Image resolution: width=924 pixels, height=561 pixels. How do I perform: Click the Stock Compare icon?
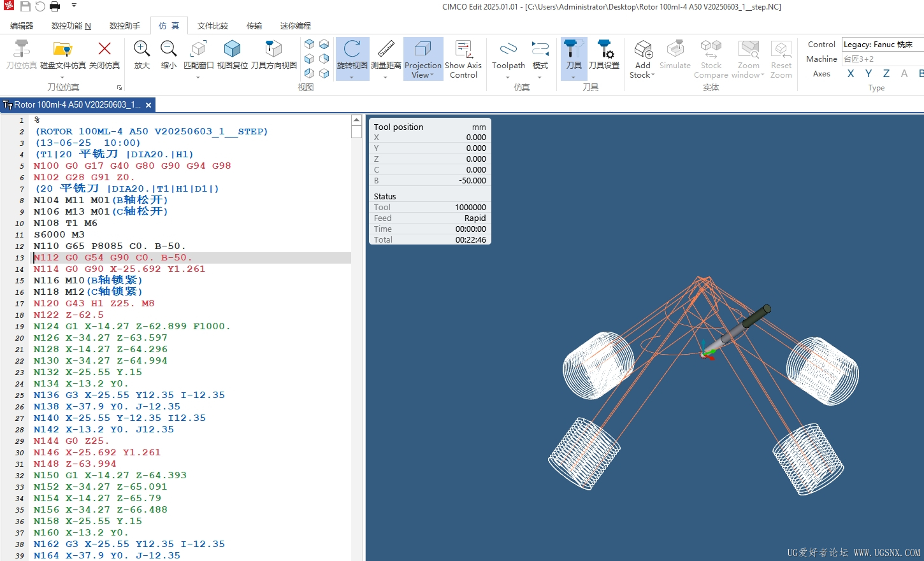click(711, 48)
